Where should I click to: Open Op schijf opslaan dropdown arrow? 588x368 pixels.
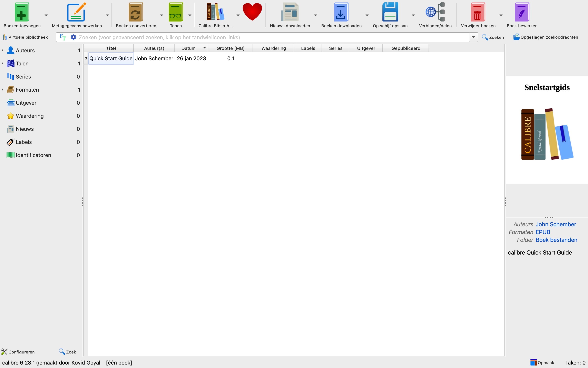coord(413,15)
